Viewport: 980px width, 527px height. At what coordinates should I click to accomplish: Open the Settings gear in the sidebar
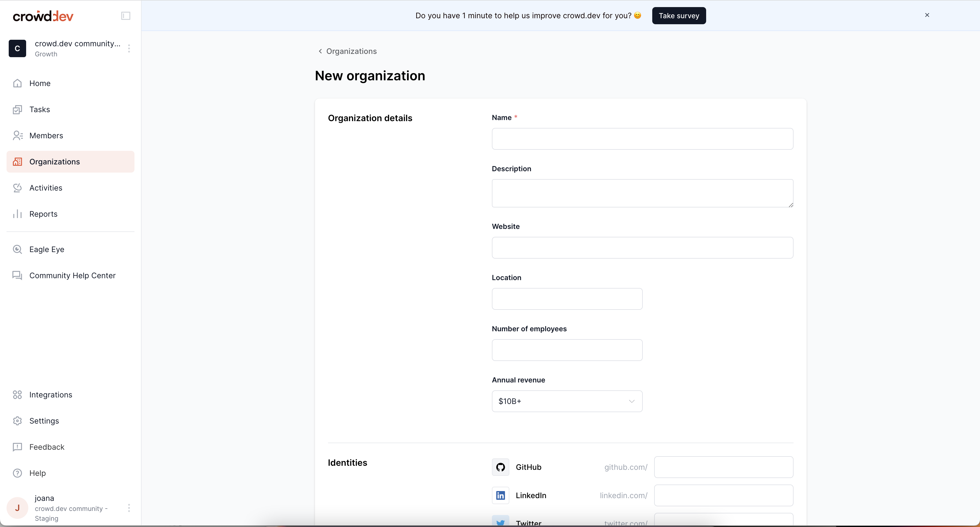tap(17, 421)
